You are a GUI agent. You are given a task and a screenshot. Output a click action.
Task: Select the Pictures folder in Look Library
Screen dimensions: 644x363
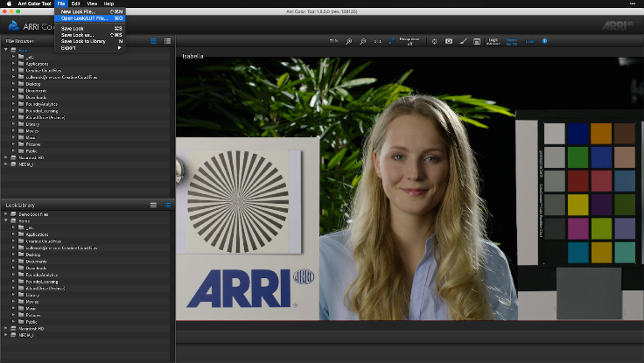(33, 315)
